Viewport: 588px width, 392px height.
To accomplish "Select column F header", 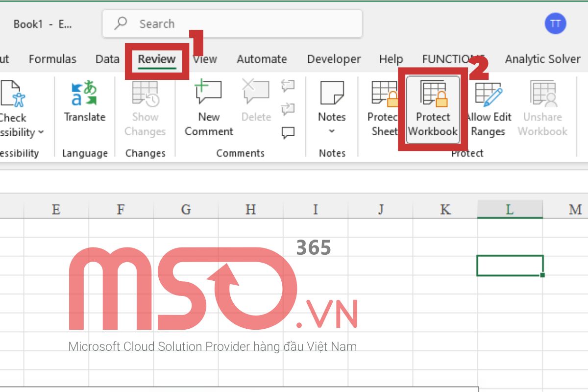I will coord(121,210).
